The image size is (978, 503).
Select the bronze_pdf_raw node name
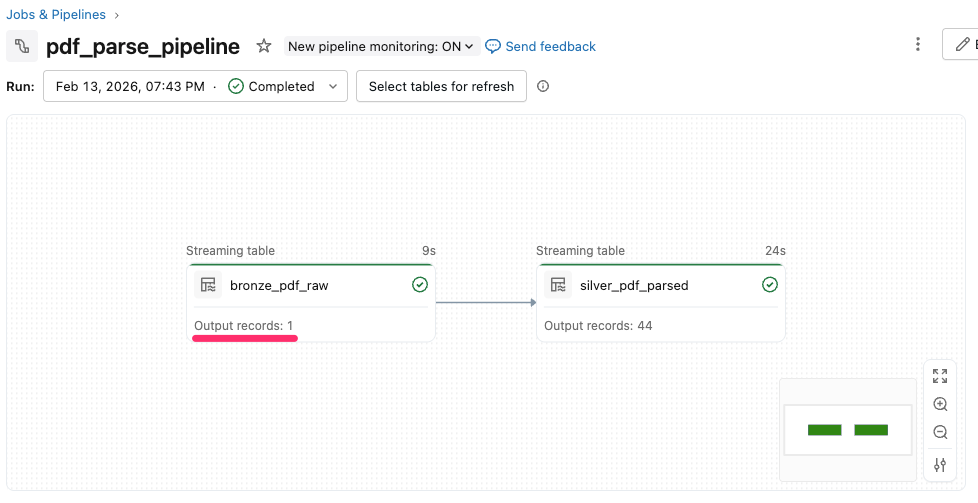(279, 286)
